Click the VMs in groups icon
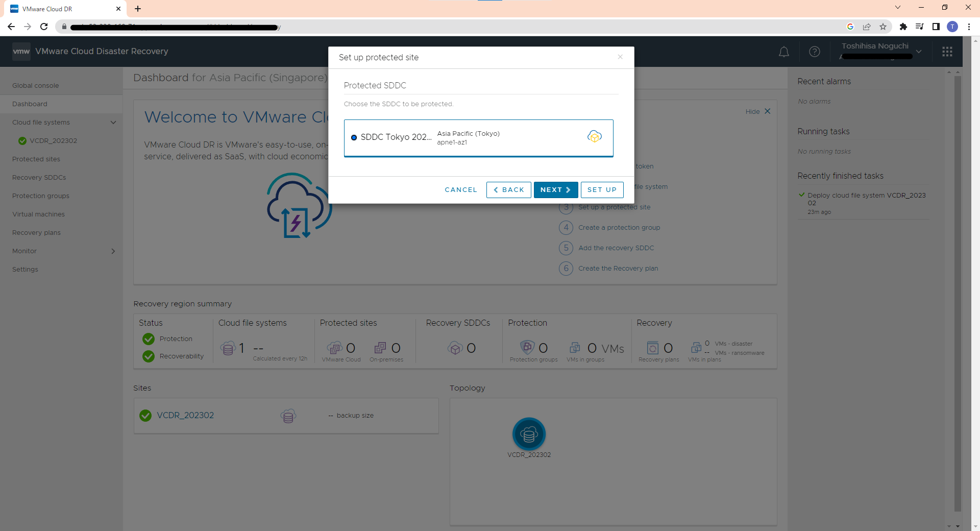980x531 pixels. point(575,348)
